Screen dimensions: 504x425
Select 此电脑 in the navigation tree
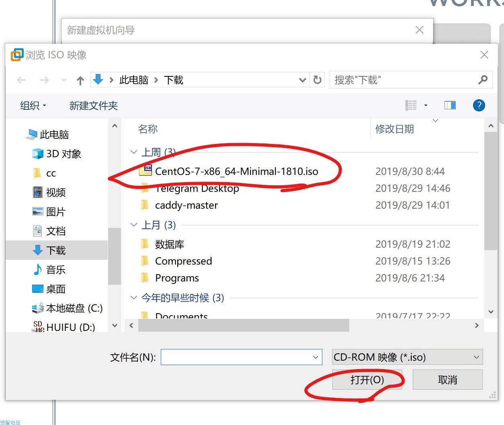click(x=48, y=134)
